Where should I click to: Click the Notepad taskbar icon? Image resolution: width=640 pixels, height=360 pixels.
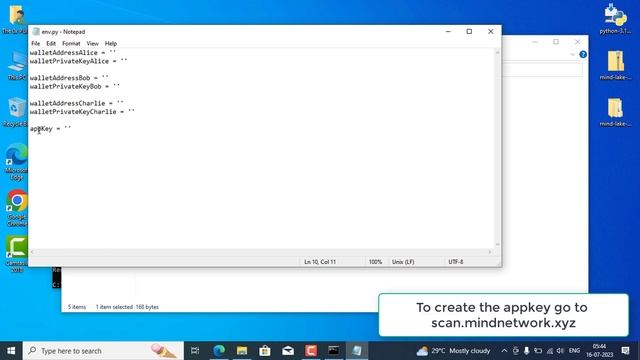(x=357, y=351)
